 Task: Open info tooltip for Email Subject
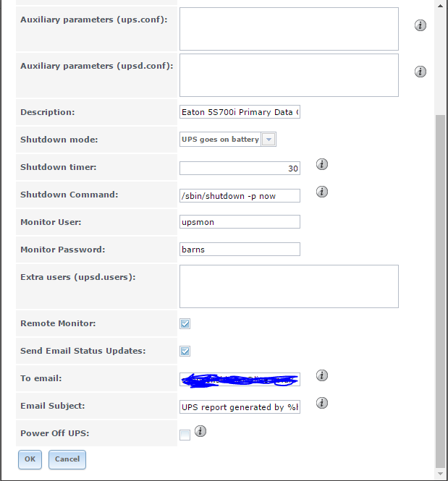coord(323,403)
